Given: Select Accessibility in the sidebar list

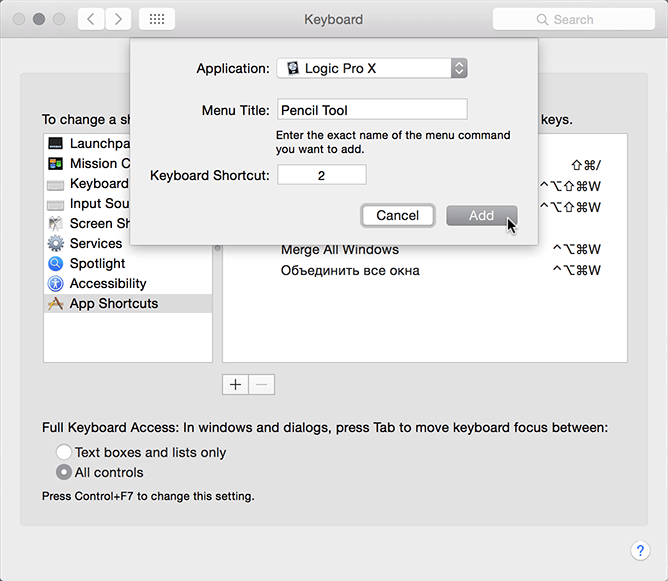Looking at the screenshot, I should 128,283.
